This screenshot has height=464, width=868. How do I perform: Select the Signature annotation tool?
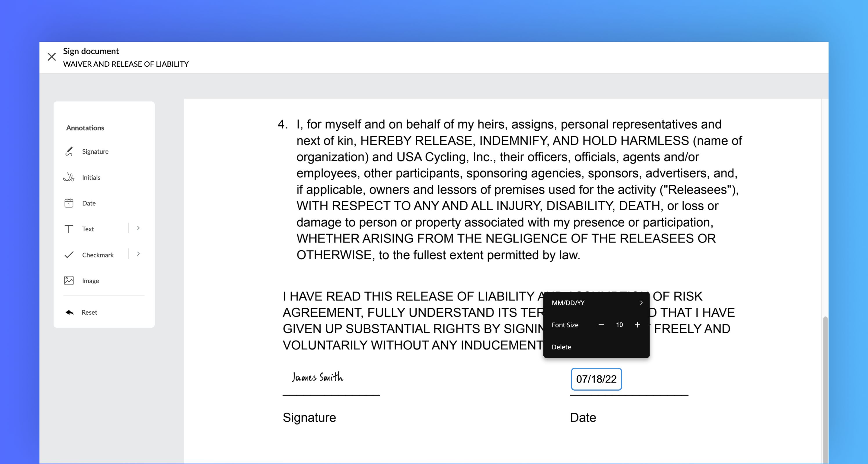(95, 151)
